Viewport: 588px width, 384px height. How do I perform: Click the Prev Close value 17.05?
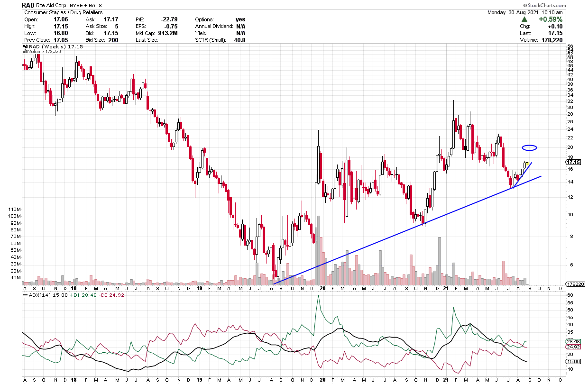click(62, 40)
